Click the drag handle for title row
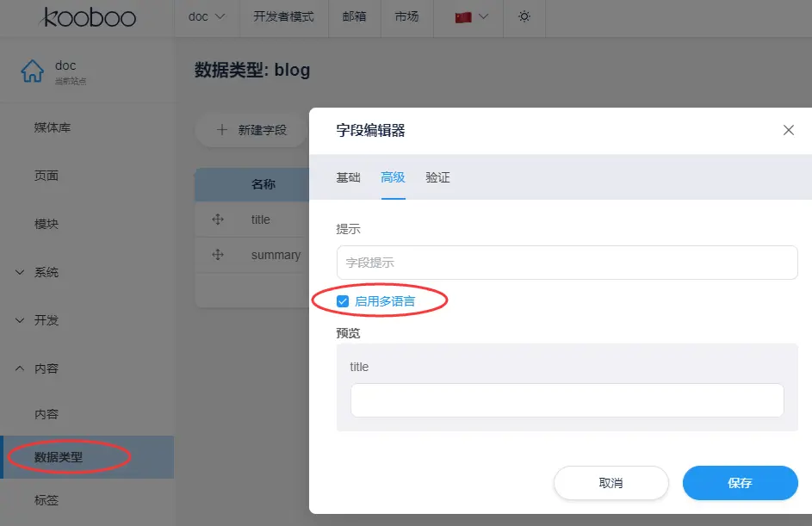This screenshot has width=812, height=526. 218,220
